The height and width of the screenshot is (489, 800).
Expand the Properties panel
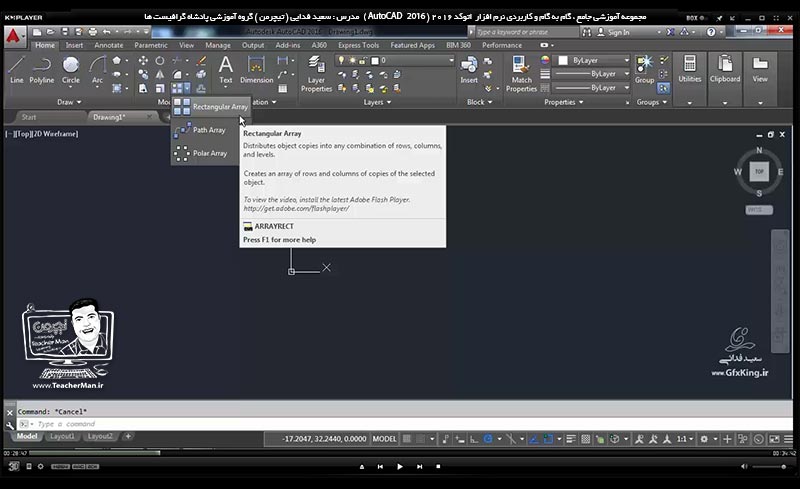[x=563, y=102]
